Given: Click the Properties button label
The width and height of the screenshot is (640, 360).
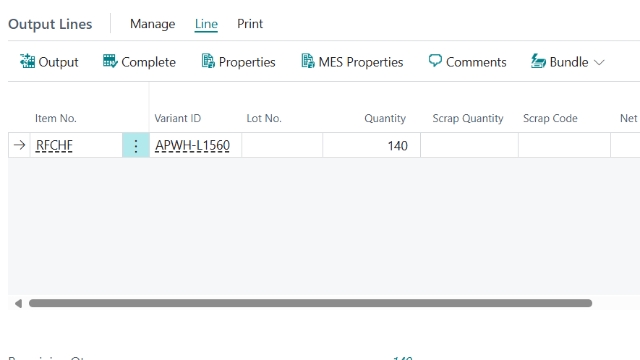Looking at the screenshot, I should [247, 62].
